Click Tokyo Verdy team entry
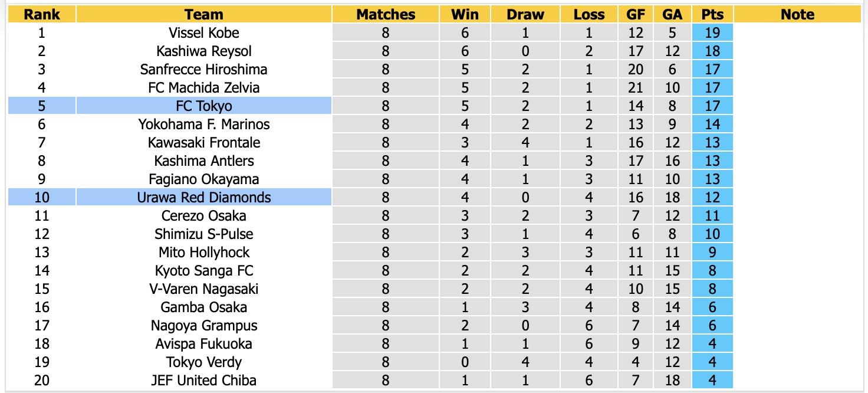The height and width of the screenshot is (393, 868). [204, 362]
